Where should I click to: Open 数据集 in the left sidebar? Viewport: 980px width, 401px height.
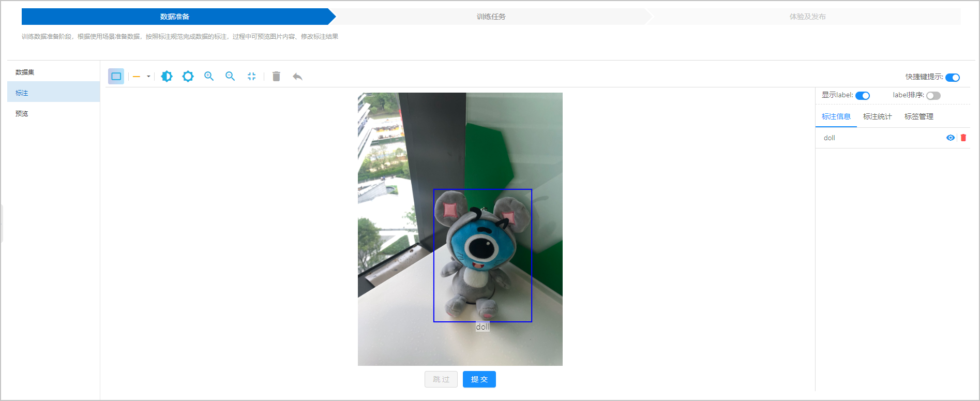54,72
